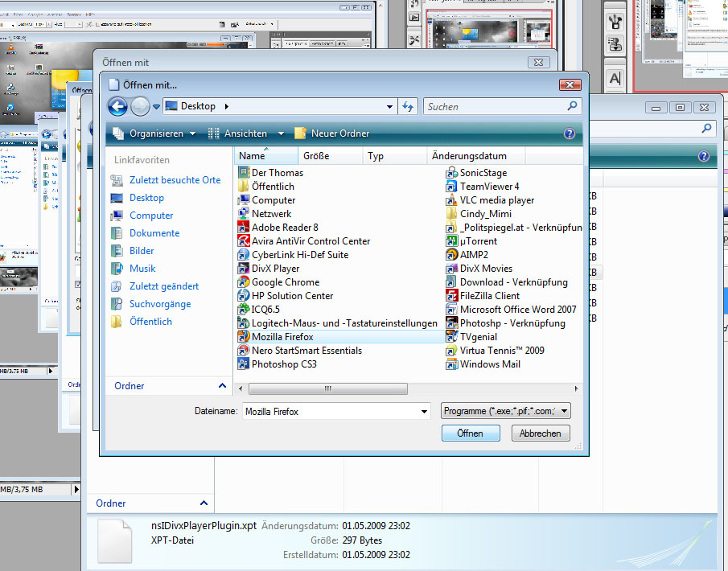
Task: Click the help icon in the background Explorer window
Action: 704,156
